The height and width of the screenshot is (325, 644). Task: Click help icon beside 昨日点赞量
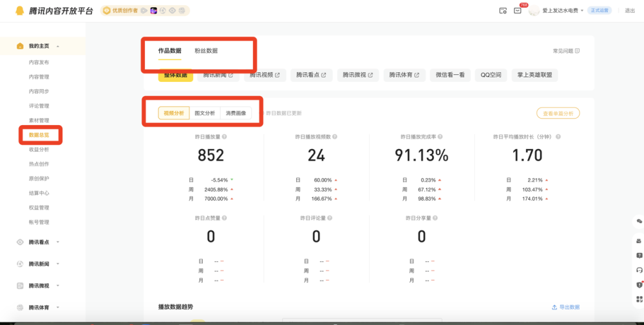224,218
